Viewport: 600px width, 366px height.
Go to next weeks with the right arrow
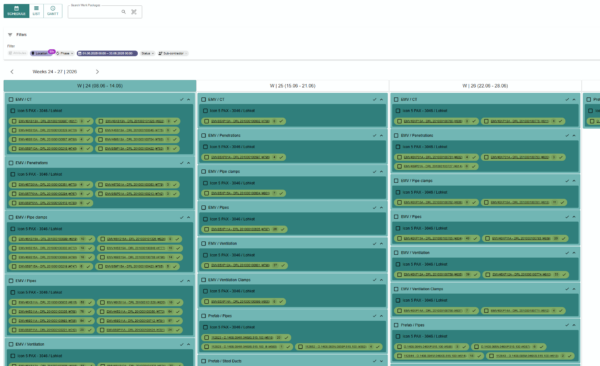coord(97,72)
